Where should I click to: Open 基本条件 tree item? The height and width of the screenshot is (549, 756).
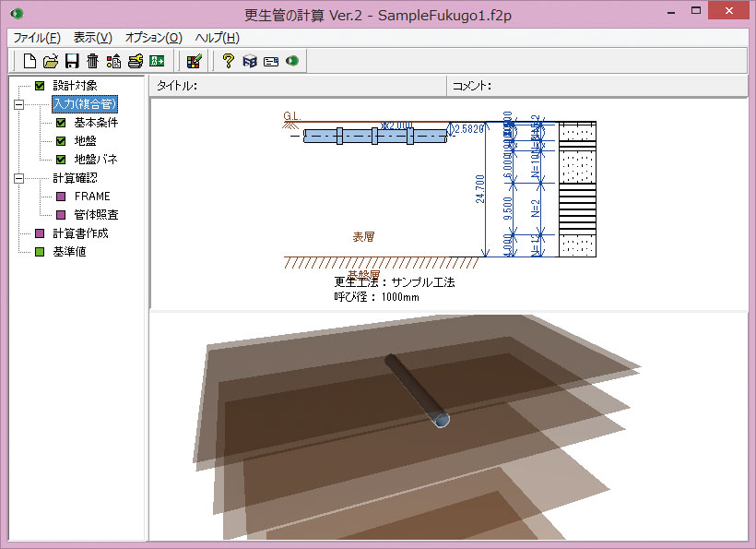click(x=96, y=123)
